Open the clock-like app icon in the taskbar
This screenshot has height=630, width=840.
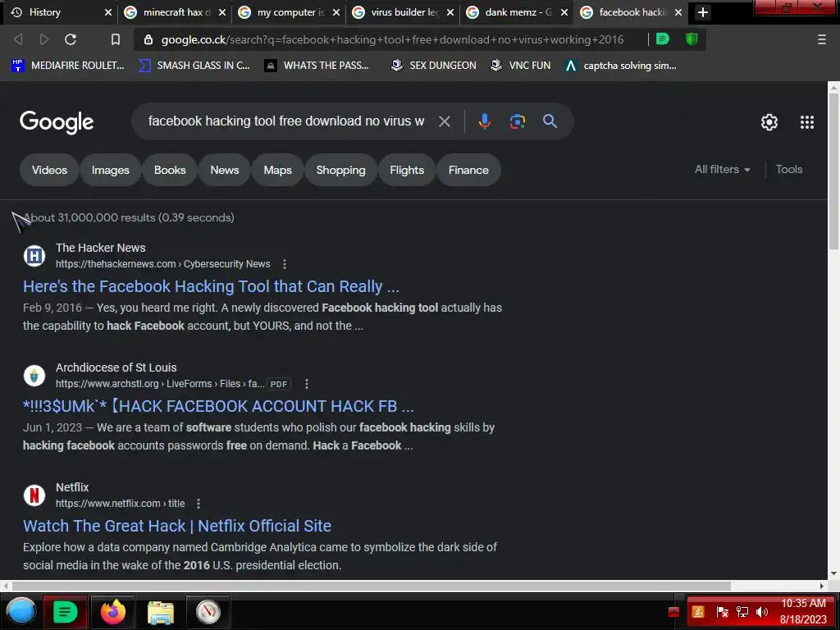208,611
